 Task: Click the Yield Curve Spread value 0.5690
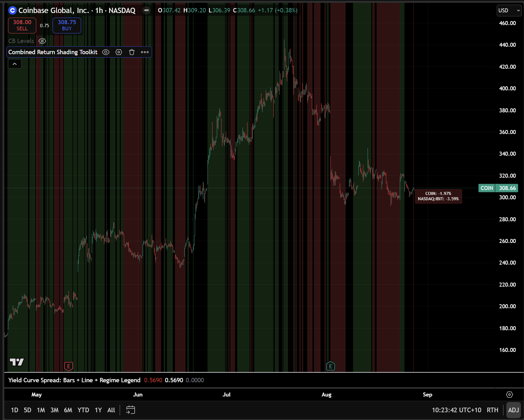(153, 380)
